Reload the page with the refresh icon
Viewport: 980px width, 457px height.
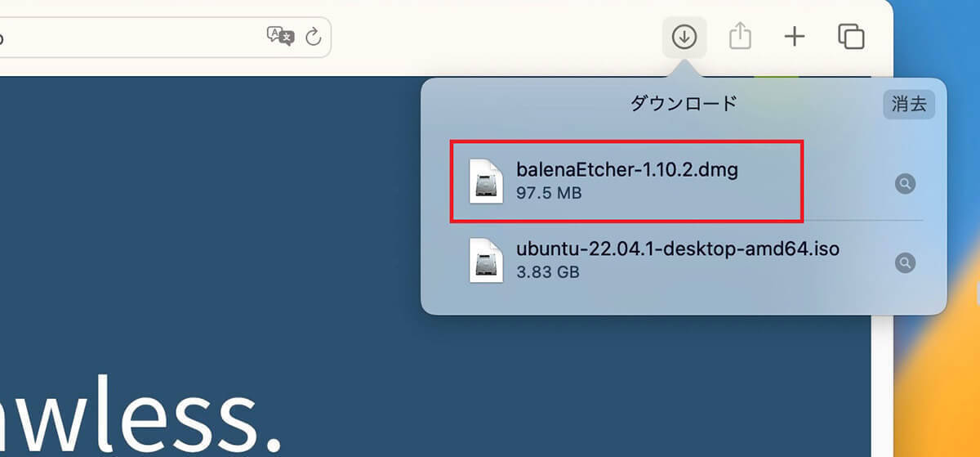(x=313, y=36)
